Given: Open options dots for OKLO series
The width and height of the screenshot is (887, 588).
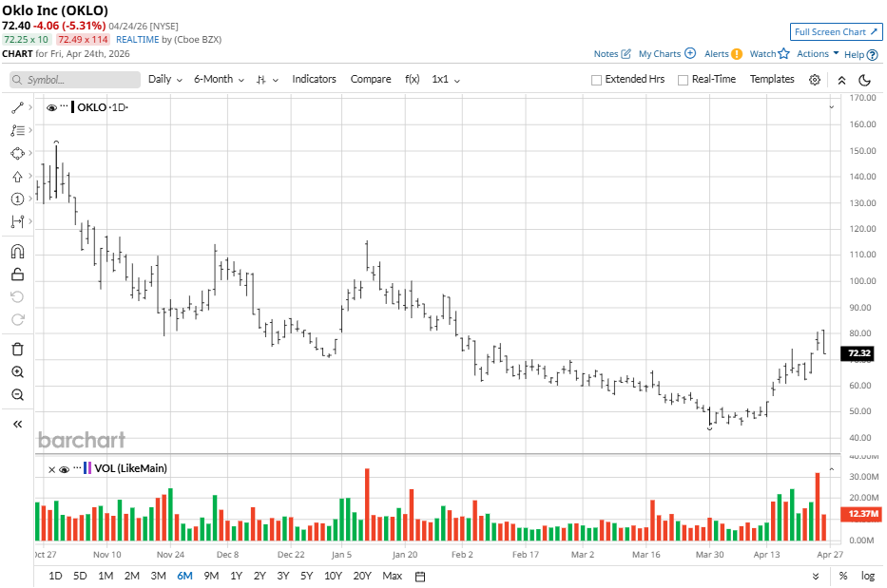Looking at the screenshot, I should click(x=64, y=106).
